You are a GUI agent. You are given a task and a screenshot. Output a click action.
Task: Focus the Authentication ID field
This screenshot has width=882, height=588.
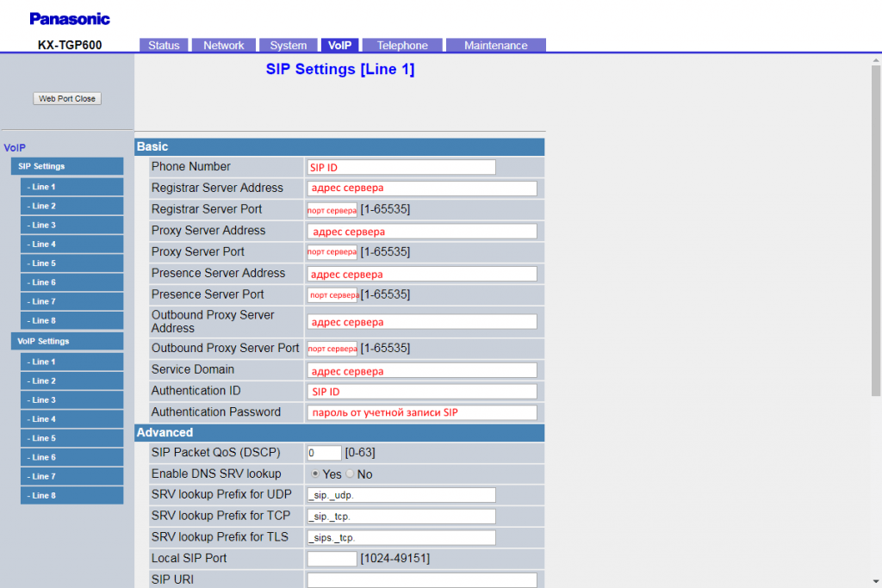pyautogui.click(x=422, y=391)
